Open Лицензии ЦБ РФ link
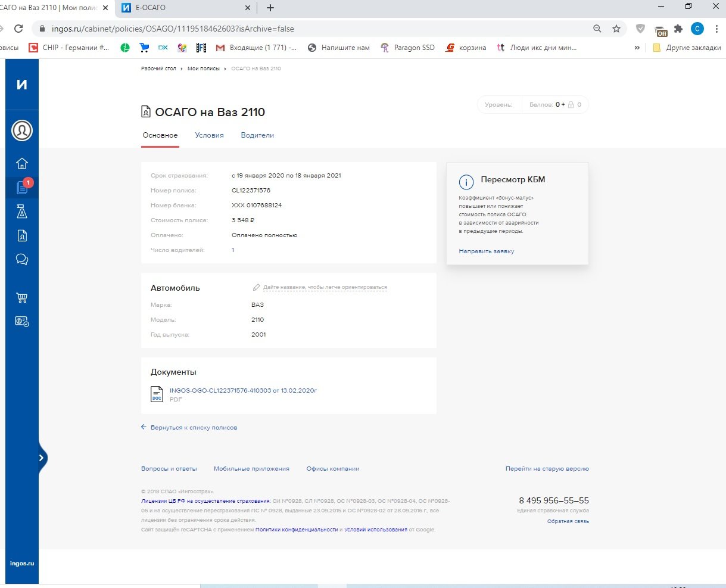The height and width of the screenshot is (588, 726). tap(205, 502)
